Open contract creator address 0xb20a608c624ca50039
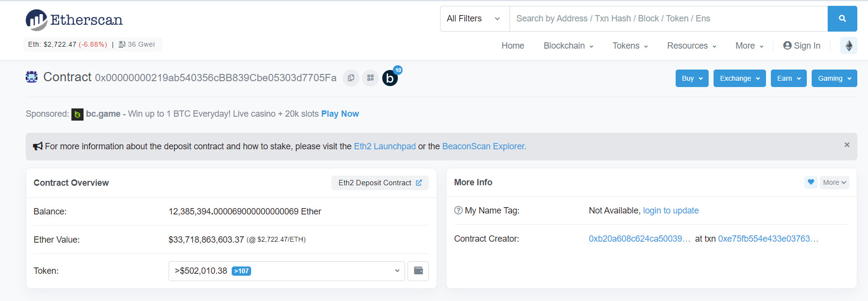Viewport: 868px width, 301px height. point(639,239)
